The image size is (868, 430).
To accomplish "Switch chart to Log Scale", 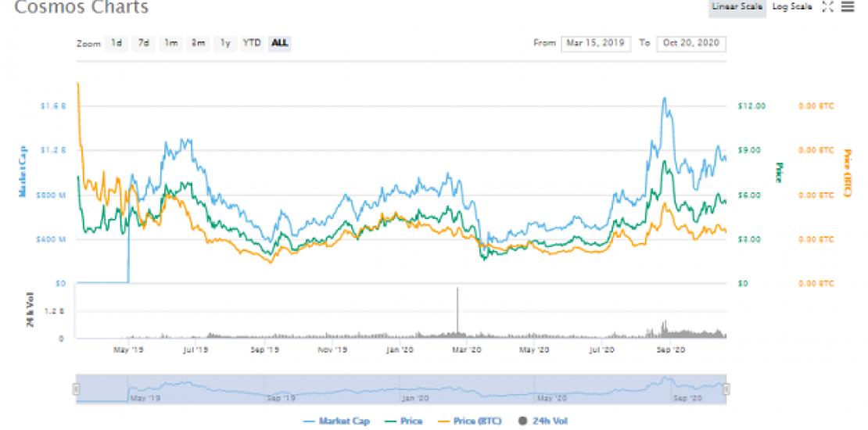I will click(793, 7).
